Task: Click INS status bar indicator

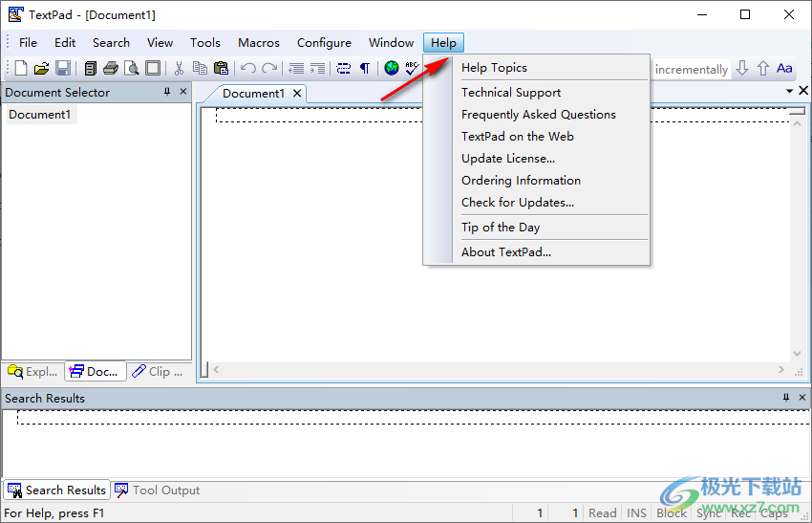Action: pos(636,513)
